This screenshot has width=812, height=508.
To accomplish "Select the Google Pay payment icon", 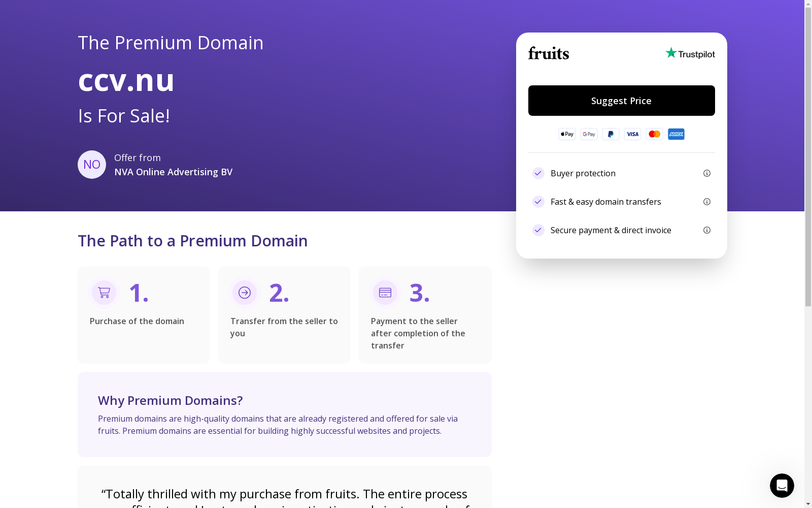I will [x=589, y=134].
